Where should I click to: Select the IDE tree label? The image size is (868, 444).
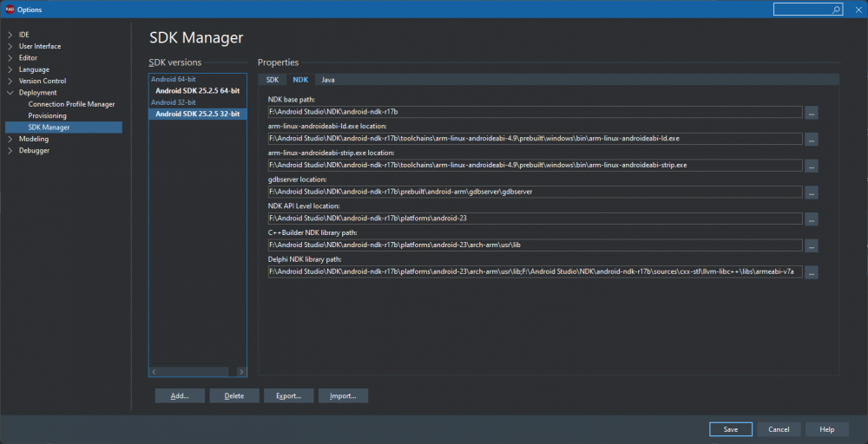23,35
